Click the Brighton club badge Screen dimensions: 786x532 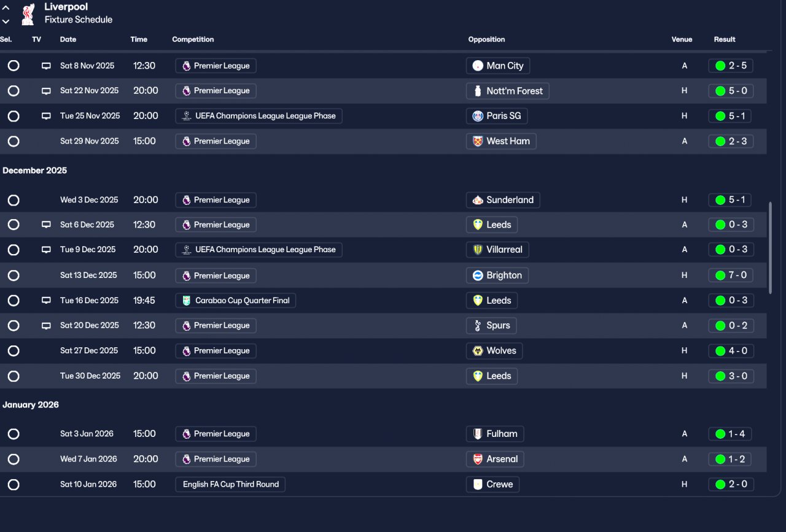click(478, 276)
